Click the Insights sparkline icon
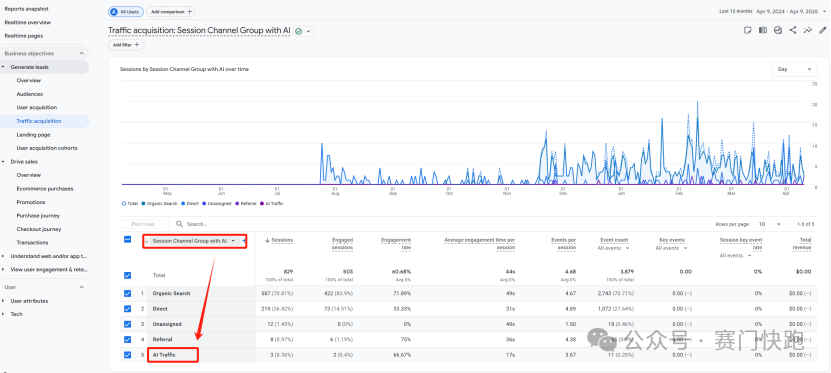The width and height of the screenshot is (831, 373). pos(808,30)
